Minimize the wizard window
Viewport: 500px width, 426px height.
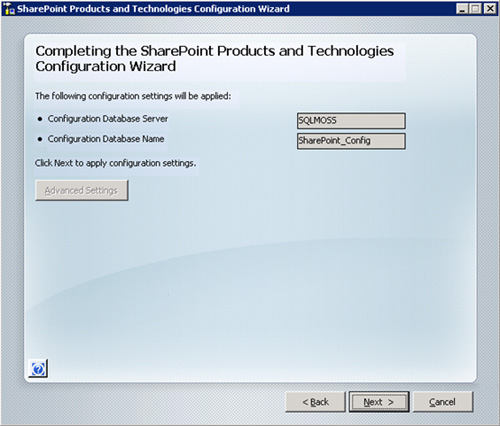tap(462, 8)
